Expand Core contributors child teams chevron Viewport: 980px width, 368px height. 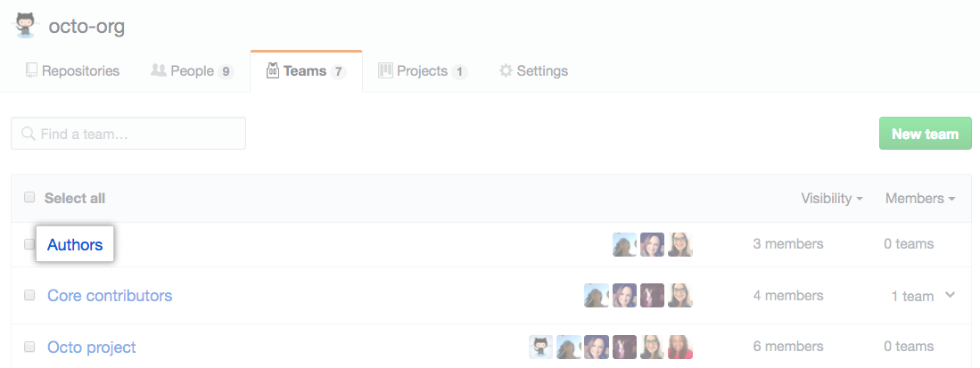pos(950,295)
